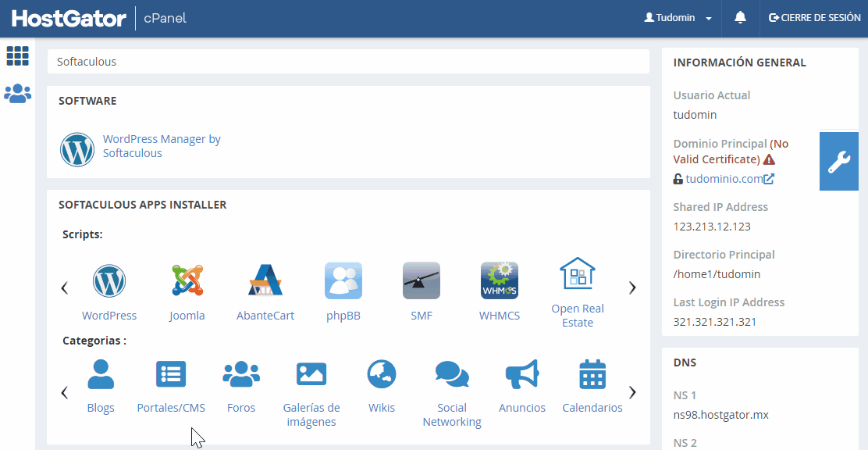
Task: Select the SMF script icon
Action: pos(422,281)
